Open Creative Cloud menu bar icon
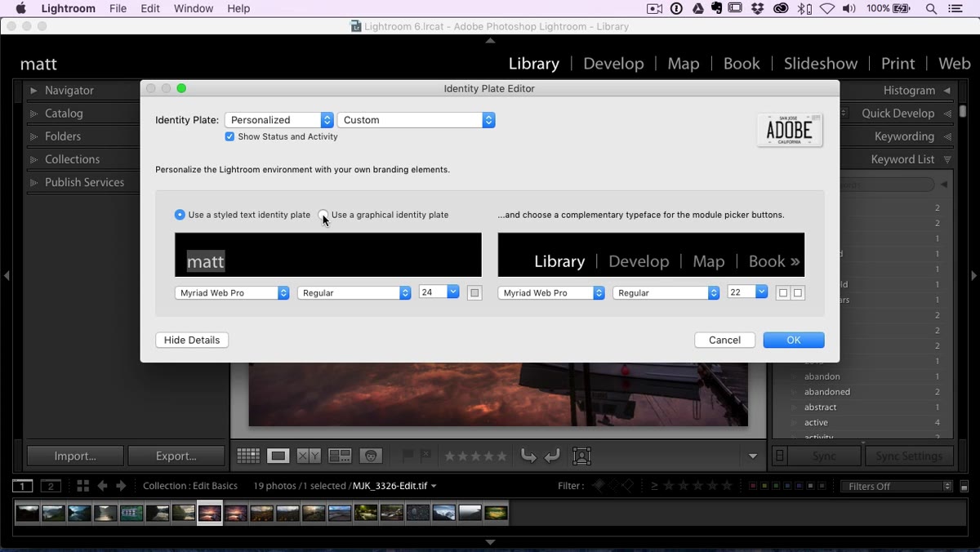Screen dimensions: 980x552 click(781, 9)
